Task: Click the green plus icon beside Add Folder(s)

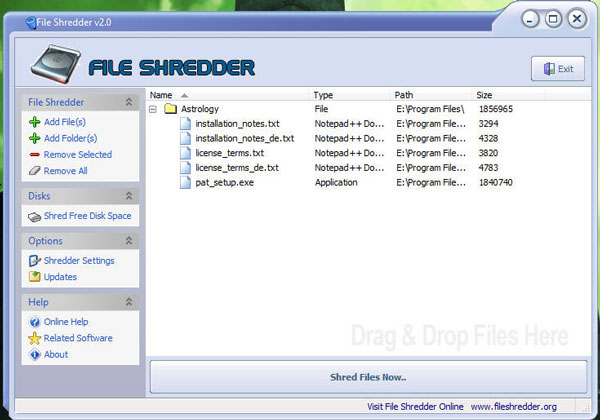Action: coord(34,138)
